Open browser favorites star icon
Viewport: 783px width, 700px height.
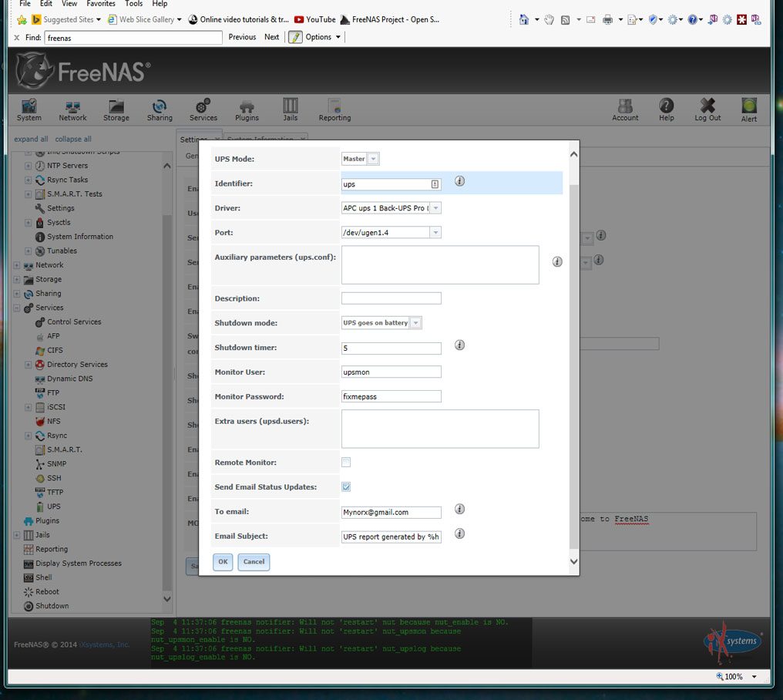[x=22, y=20]
